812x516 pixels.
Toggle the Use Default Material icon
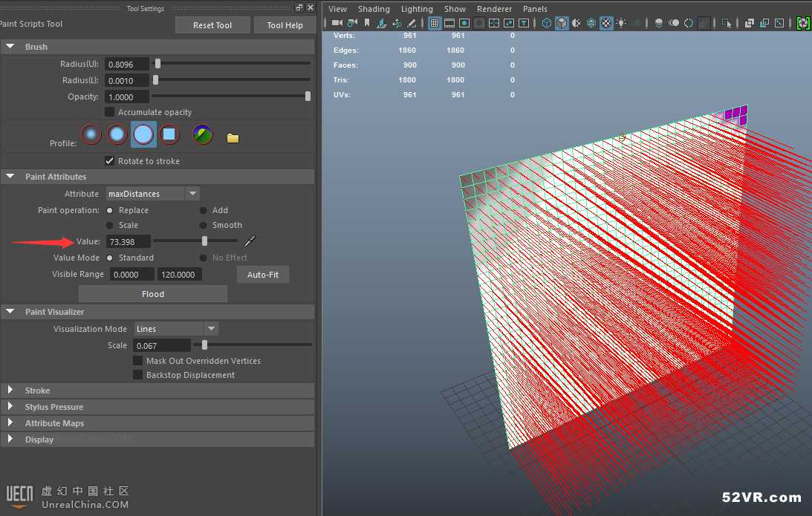pos(576,23)
